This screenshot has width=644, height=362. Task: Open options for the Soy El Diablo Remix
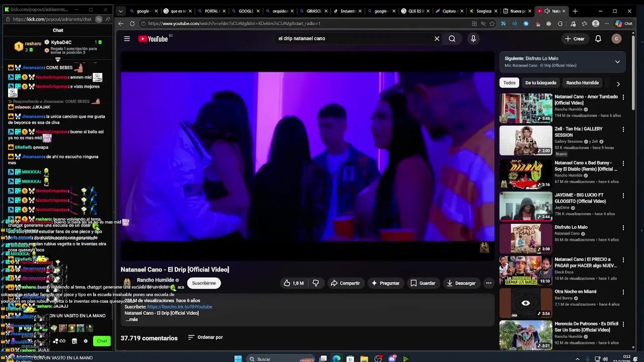pos(623,163)
